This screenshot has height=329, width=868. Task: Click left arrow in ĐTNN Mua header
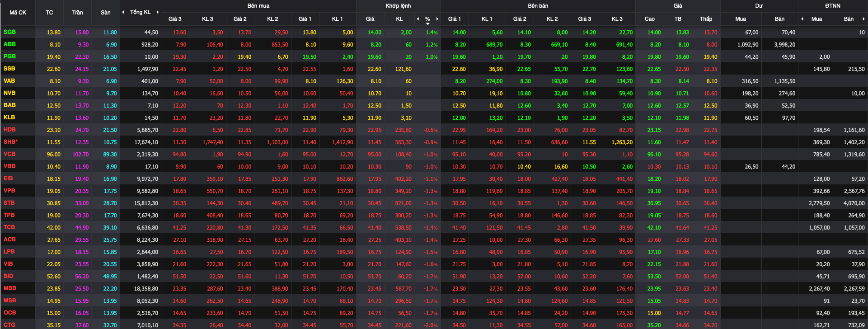tap(802, 19)
